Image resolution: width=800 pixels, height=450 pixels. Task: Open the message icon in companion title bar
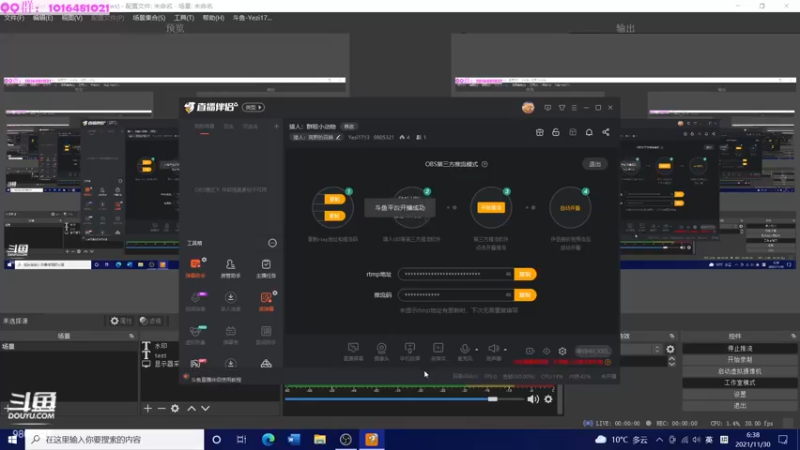click(x=547, y=108)
